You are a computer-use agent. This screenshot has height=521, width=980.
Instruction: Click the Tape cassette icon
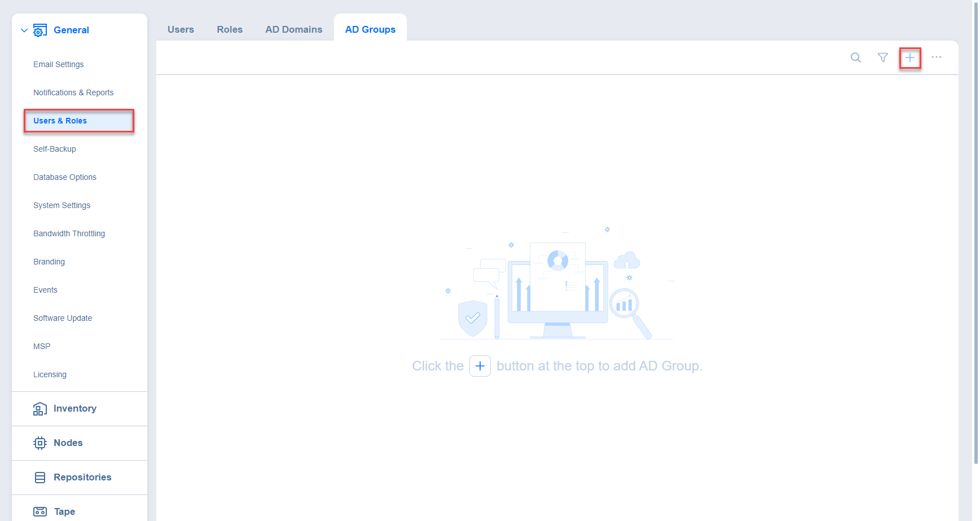coord(39,511)
